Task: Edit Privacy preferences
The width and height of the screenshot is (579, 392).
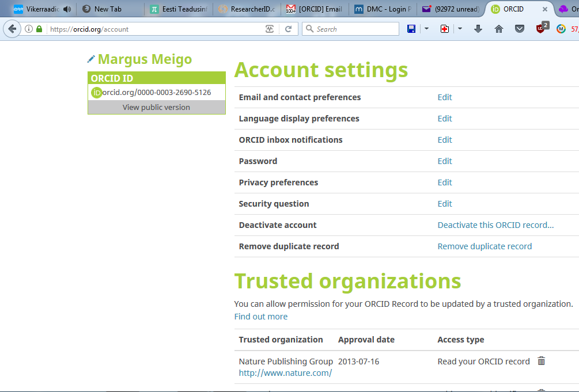Action: (x=445, y=182)
